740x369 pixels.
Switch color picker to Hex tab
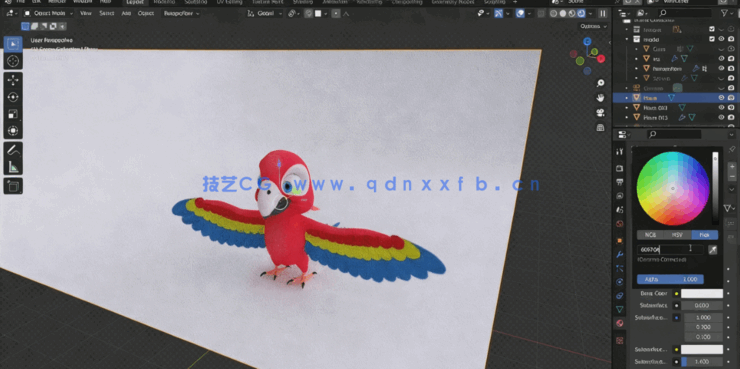click(x=705, y=235)
